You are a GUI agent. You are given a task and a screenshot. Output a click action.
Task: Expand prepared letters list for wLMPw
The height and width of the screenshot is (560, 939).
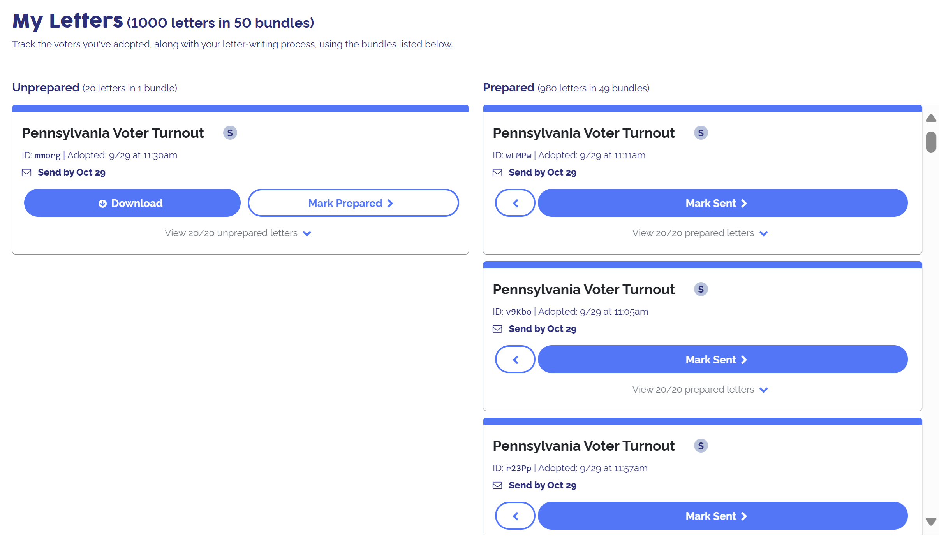[x=700, y=233]
